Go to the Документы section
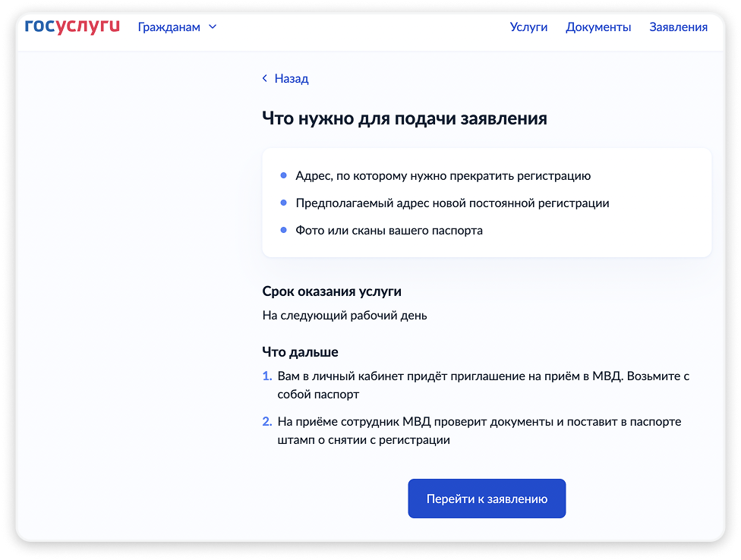This screenshot has height=560, width=741. (598, 27)
